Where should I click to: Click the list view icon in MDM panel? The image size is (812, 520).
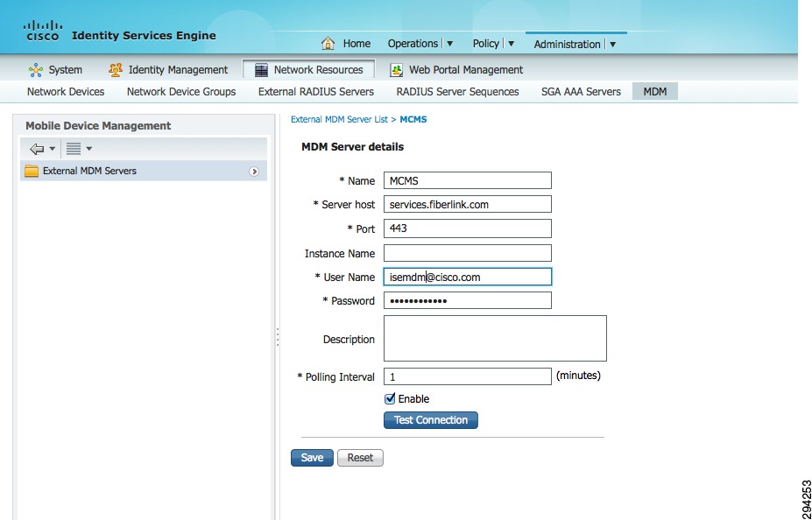click(x=74, y=149)
